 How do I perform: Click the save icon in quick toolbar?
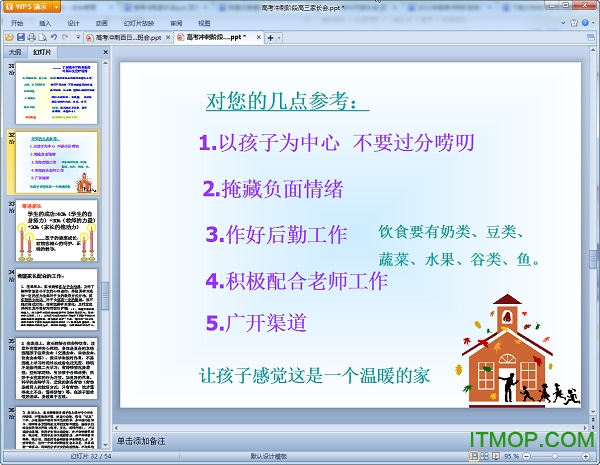19,37
